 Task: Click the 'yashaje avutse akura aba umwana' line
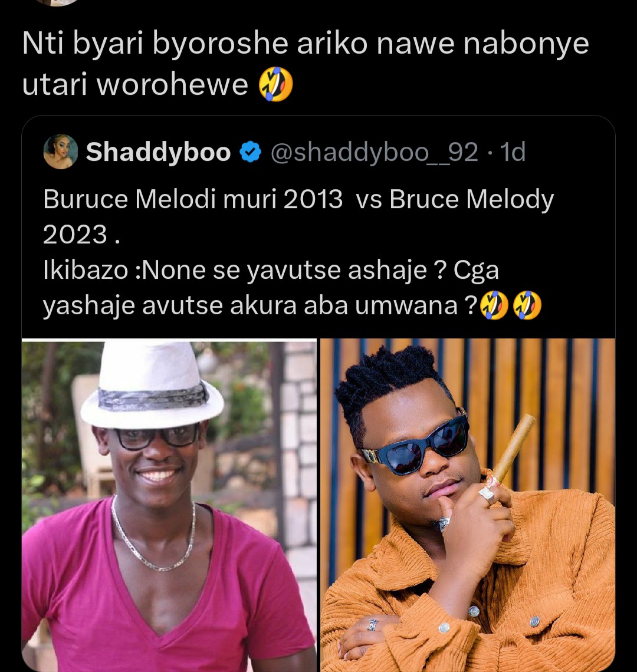(260, 305)
